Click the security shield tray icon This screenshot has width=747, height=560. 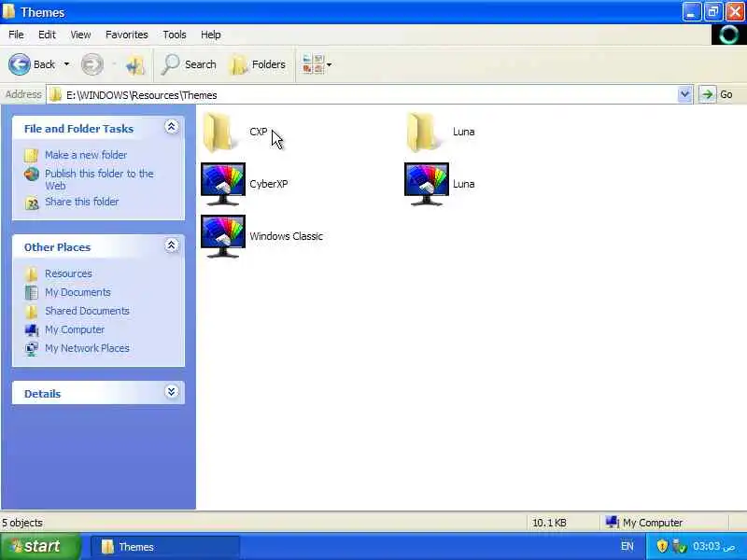pos(662,546)
